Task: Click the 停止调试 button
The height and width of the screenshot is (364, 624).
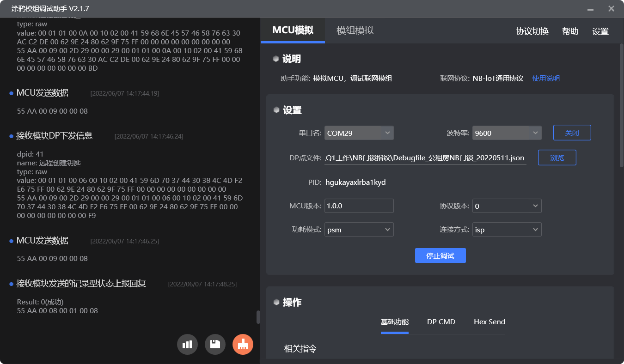Action: (440, 255)
